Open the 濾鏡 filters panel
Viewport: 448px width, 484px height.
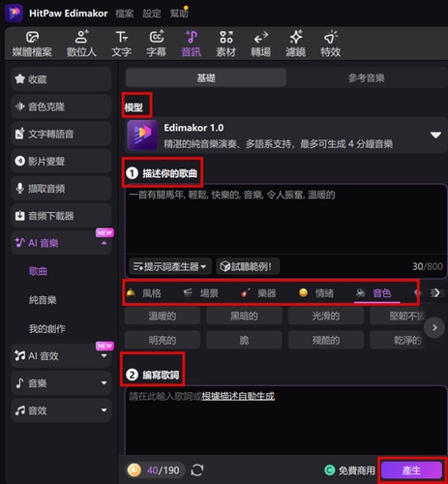(x=296, y=45)
